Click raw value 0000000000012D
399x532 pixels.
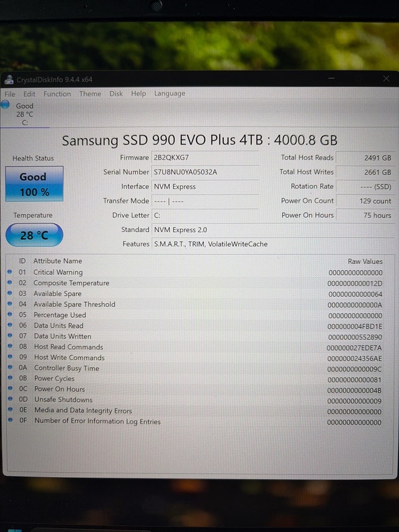(355, 283)
